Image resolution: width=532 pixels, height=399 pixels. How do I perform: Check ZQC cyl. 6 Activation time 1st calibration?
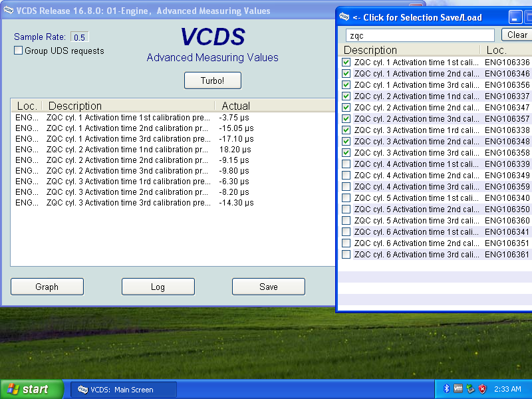click(346, 231)
